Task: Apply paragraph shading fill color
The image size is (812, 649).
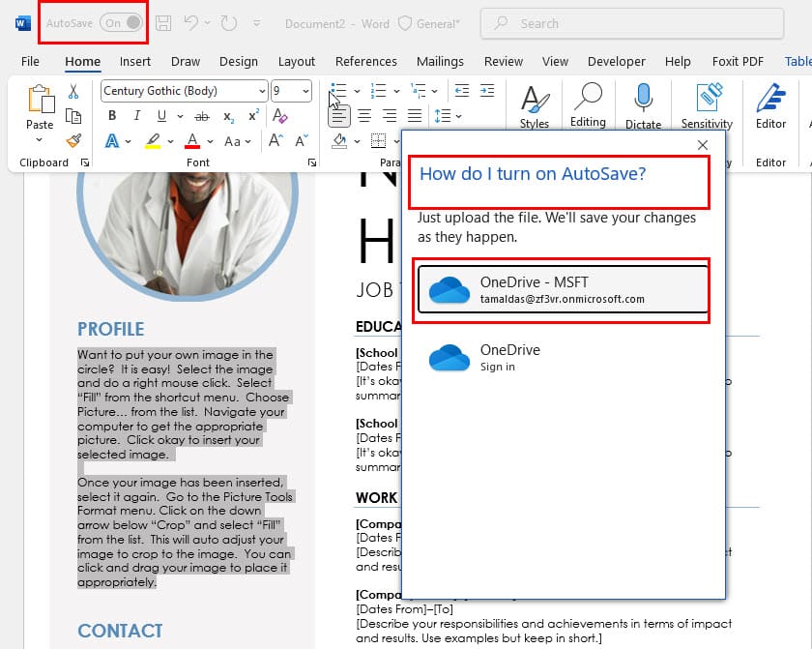Action: pos(339,140)
